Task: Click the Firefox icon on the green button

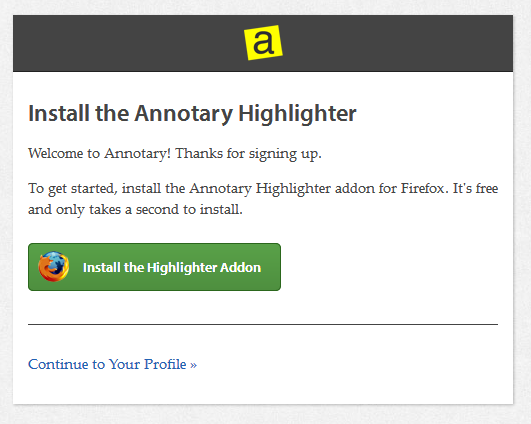Action: (54, 267)
